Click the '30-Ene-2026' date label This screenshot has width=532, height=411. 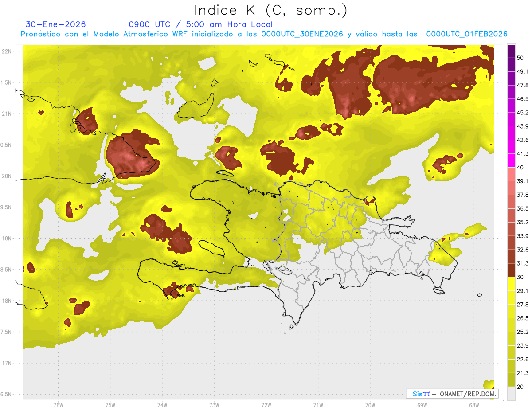point(56,24)
